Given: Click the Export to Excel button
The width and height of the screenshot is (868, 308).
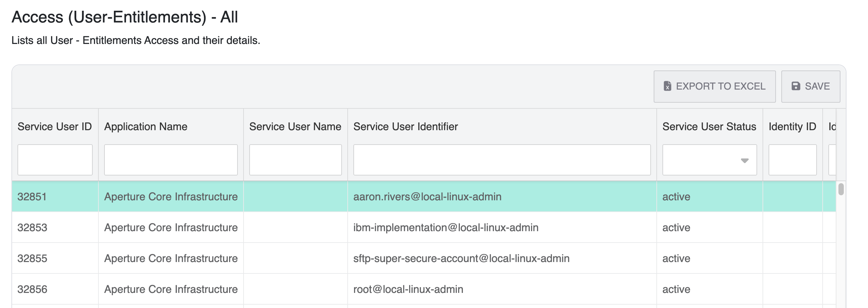Looking at the screenshot, I should [x=714, y=87].
